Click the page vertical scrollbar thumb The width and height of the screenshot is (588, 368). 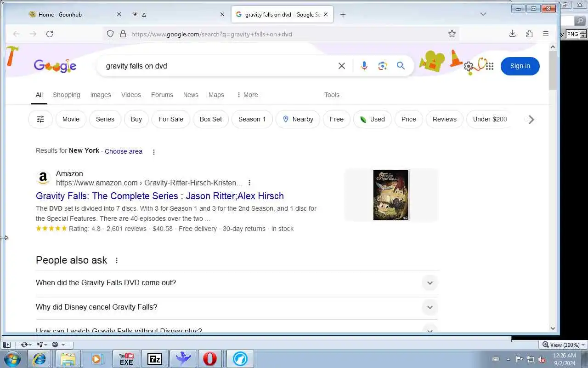coord(553,70)
